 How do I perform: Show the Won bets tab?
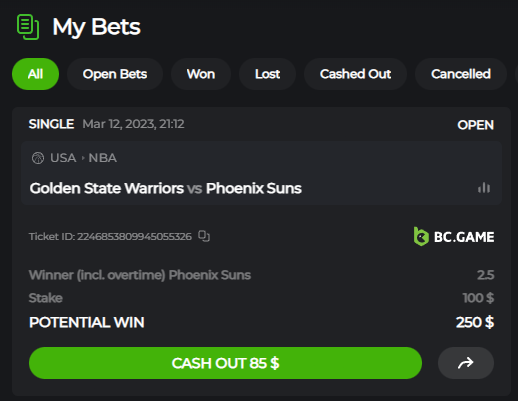coord(201,74)
